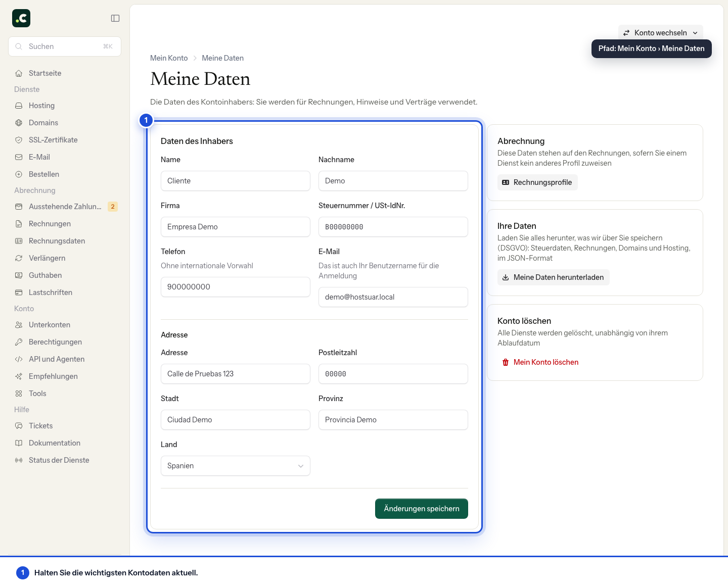Screen dimensions: 728x588
Task: Click the Änderungen speichern button
Action: (422, 509)
